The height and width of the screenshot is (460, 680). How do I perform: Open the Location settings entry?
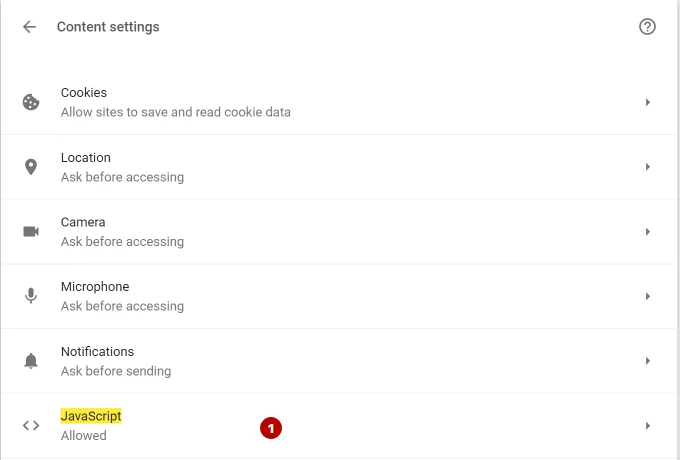tap(339, 167)
